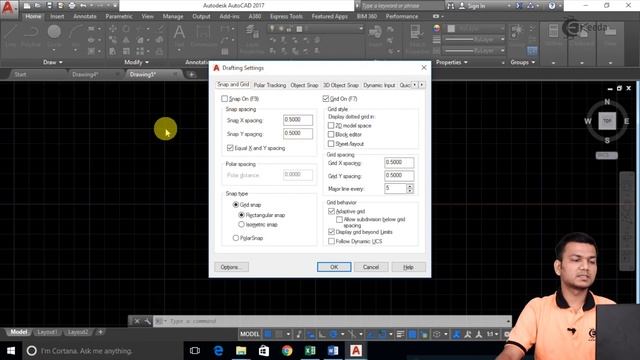The width and height of the screenshot is (640, 360).
Task: Click the Open file icon in quick access toolbar
Action: coord(38,6)
